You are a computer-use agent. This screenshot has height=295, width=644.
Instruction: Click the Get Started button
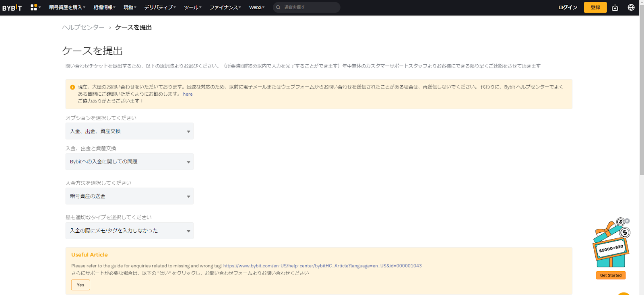(611, 275)
